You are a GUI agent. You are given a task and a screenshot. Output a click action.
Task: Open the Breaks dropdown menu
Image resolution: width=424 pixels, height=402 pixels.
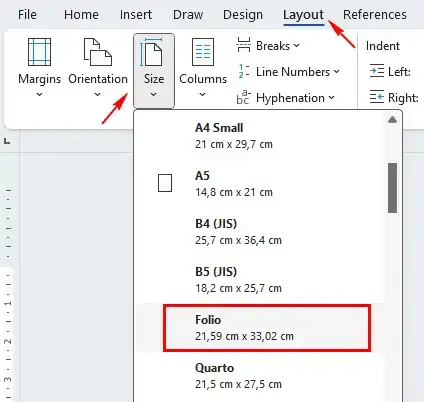point(297,45)
